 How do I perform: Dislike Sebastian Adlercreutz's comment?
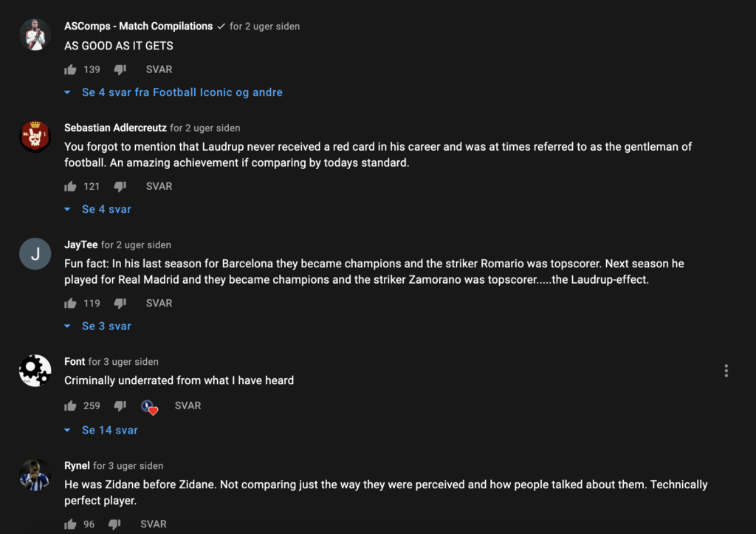pos(120,186)
